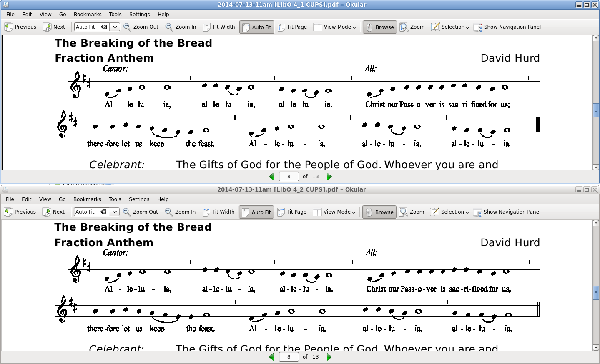Open the zoom level combo box arrow, top window

(115, 27)
